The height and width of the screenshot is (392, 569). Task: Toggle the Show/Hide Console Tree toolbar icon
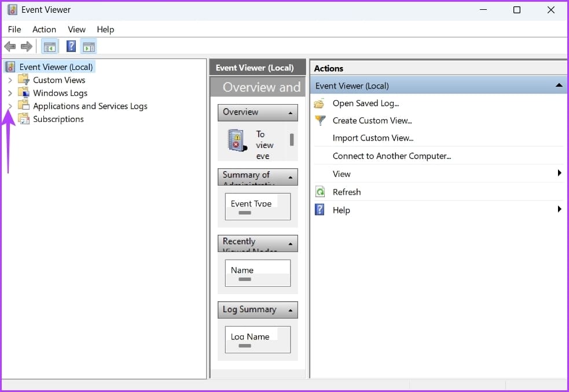pos(50,47)
